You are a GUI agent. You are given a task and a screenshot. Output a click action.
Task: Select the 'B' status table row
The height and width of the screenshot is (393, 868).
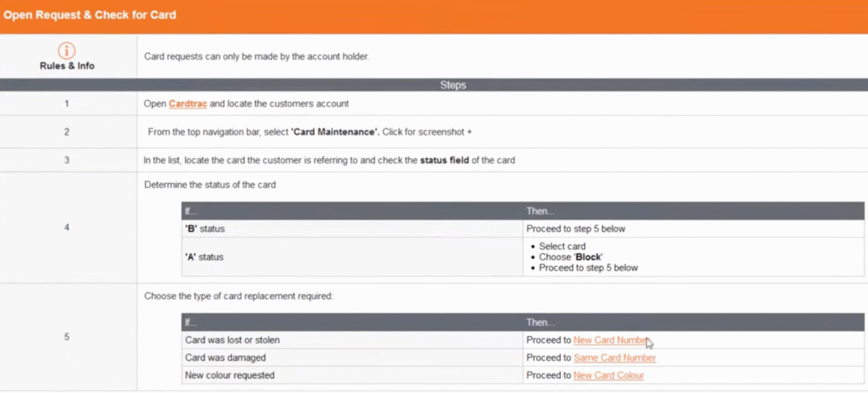pos(352,229)
